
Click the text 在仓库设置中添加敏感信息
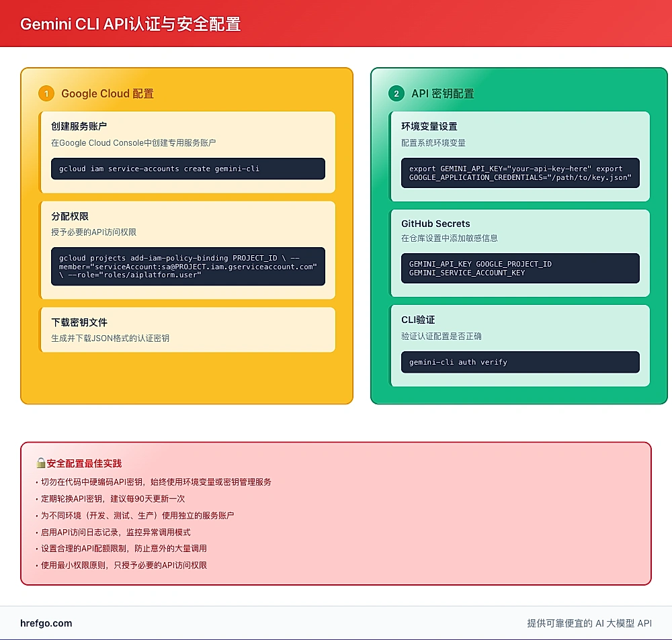450,238
